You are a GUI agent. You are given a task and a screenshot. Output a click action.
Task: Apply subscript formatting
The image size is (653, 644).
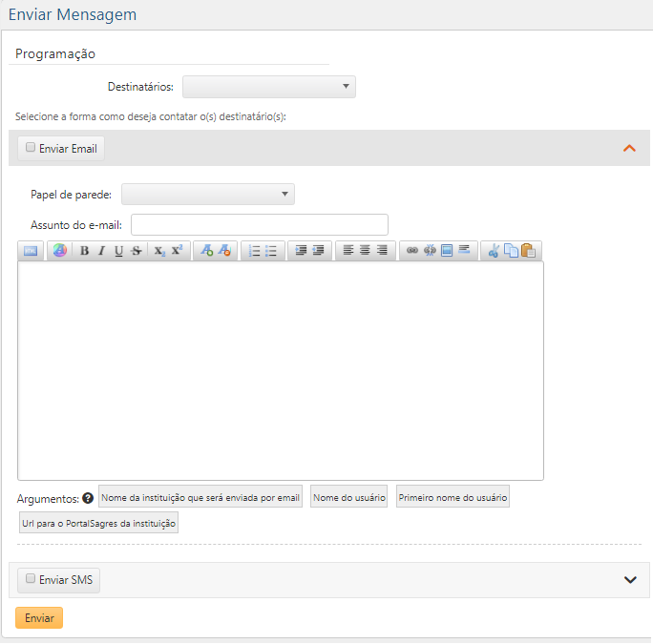tap(159, 251)
